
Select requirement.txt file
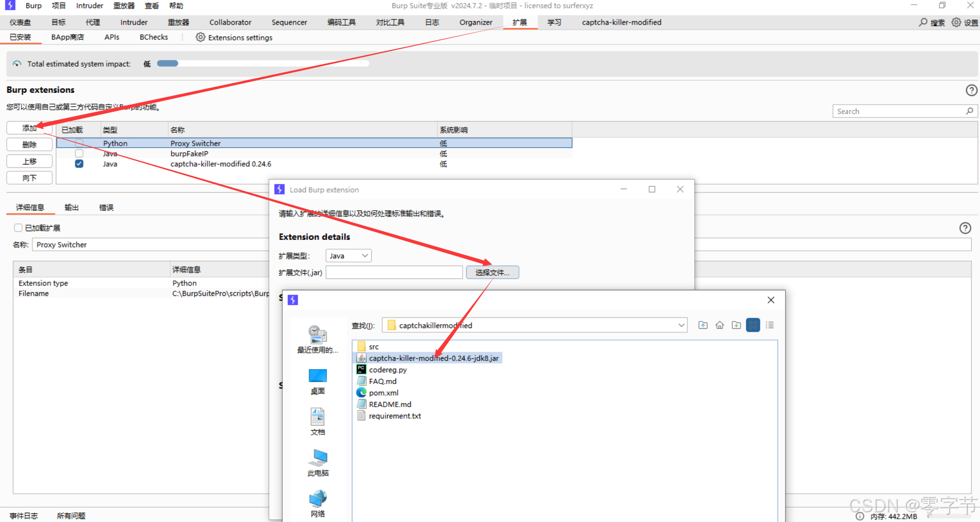click(389, 416)
